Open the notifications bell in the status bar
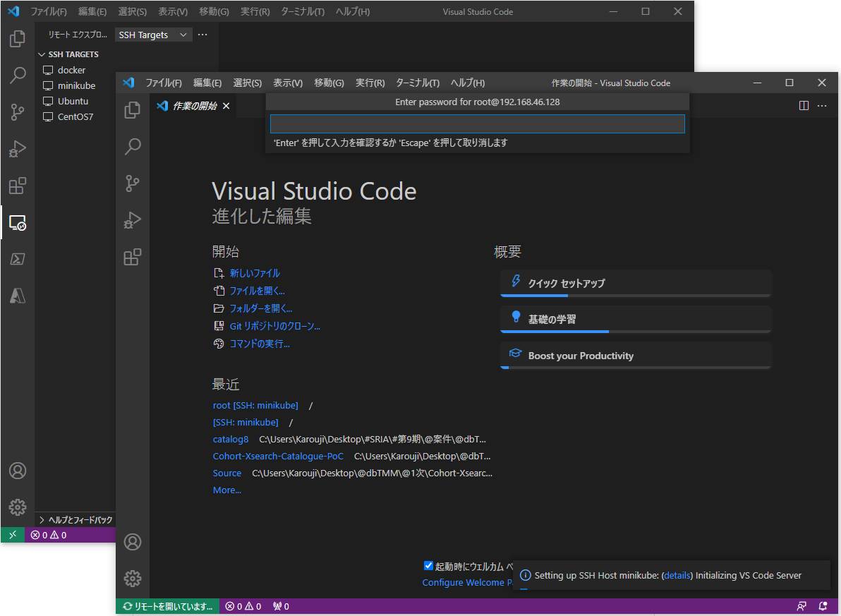841x616 pixels. pos(823,606)
